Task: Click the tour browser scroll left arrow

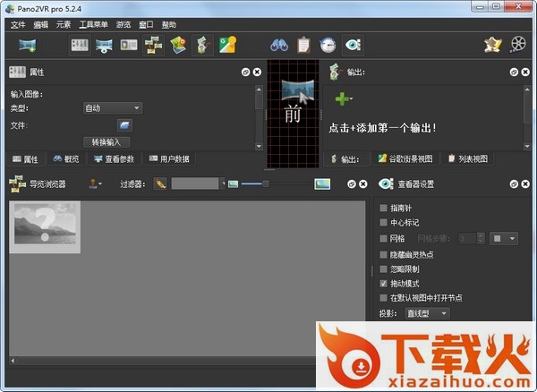Action: pyautogui.click(x=13, y=361)
